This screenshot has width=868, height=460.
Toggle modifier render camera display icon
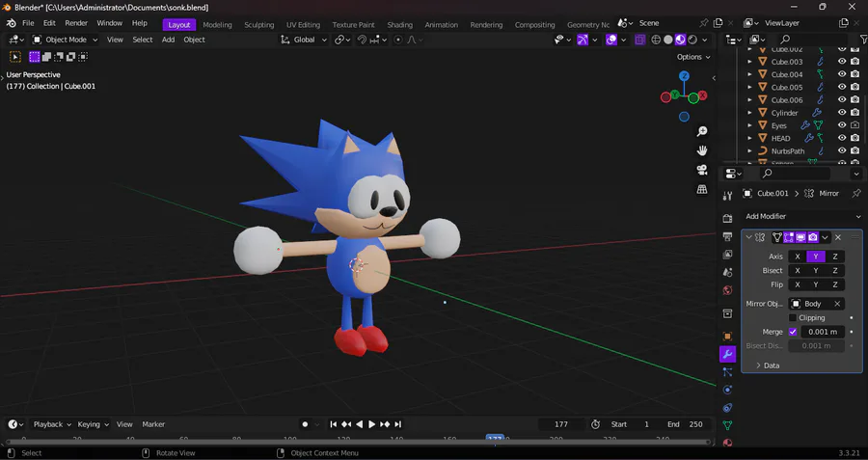(x=813, y=237)
